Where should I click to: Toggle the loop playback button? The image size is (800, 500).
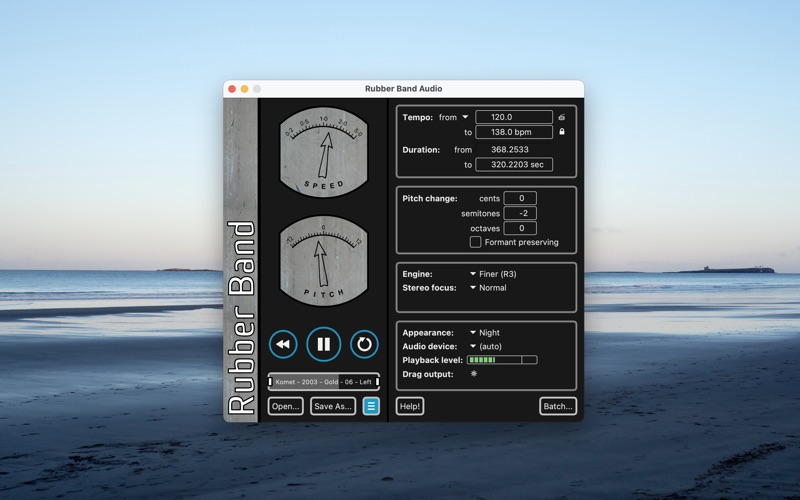click(364, 344)
